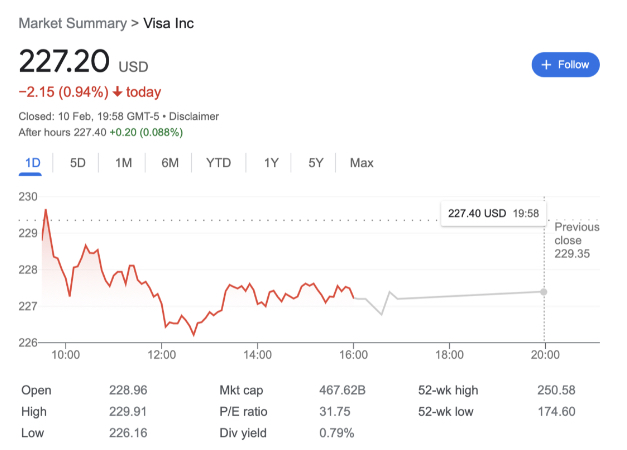This screenshot has width=627, height=450.
Task: Click the 10:00 time axis label
Action: pos(66,355)
